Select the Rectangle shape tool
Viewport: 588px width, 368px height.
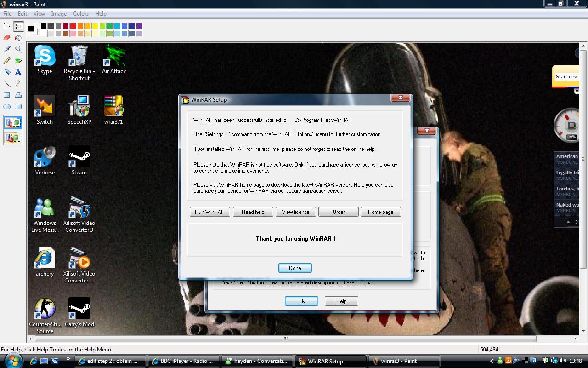[7, 95]
